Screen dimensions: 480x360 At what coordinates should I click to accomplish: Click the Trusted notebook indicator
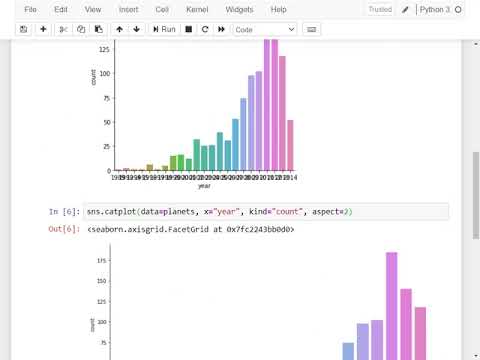click(x=380, y=9)
